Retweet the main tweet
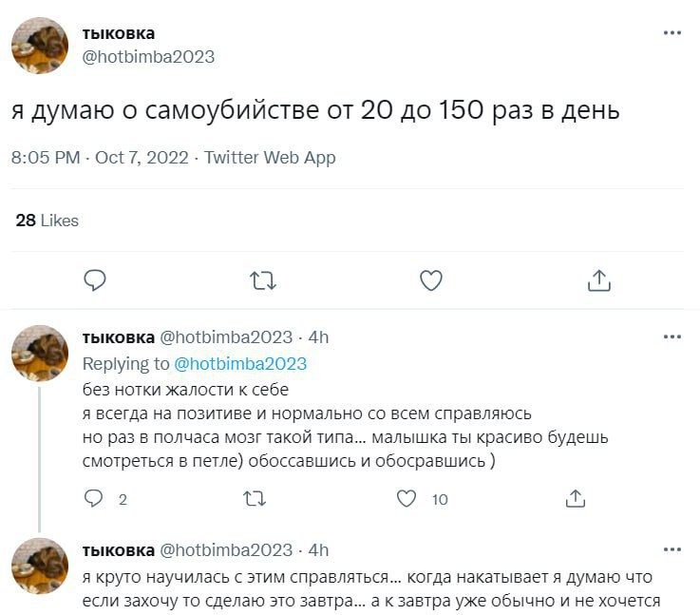This screenshot has width=700, height=615. click(x=261, y=280)
